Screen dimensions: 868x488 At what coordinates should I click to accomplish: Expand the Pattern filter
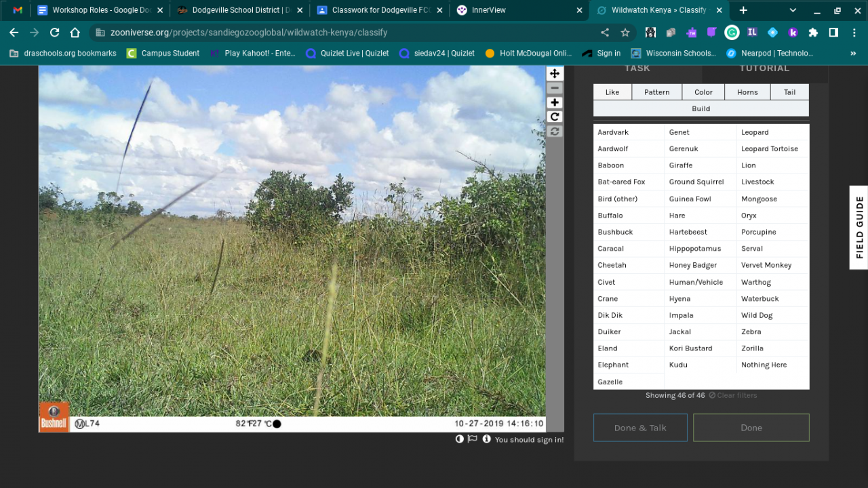[x=656, y=92]
